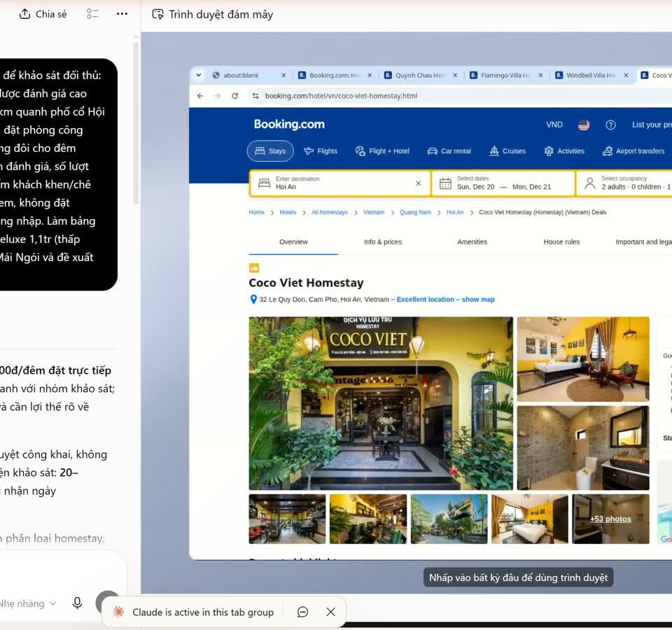Open the main Coco Viet entrance photo
The height and width of the screenshot is (630, 672).
pos(381,403)
